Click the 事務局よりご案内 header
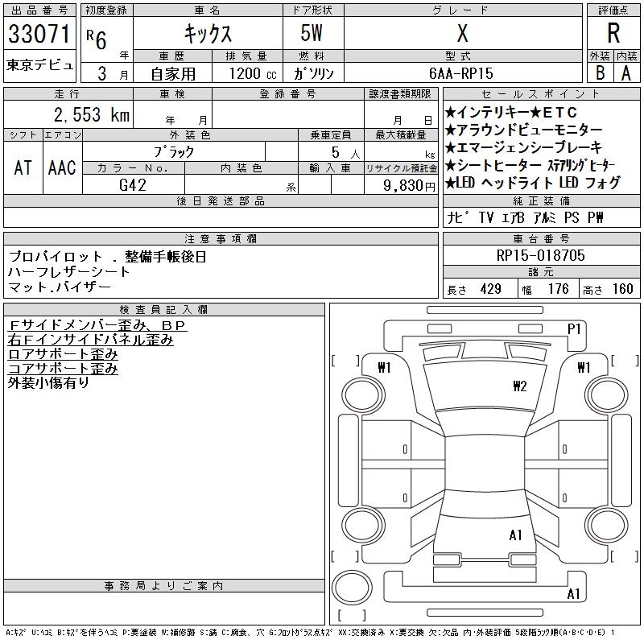This screenshot has height=644, width=644. 164,586
